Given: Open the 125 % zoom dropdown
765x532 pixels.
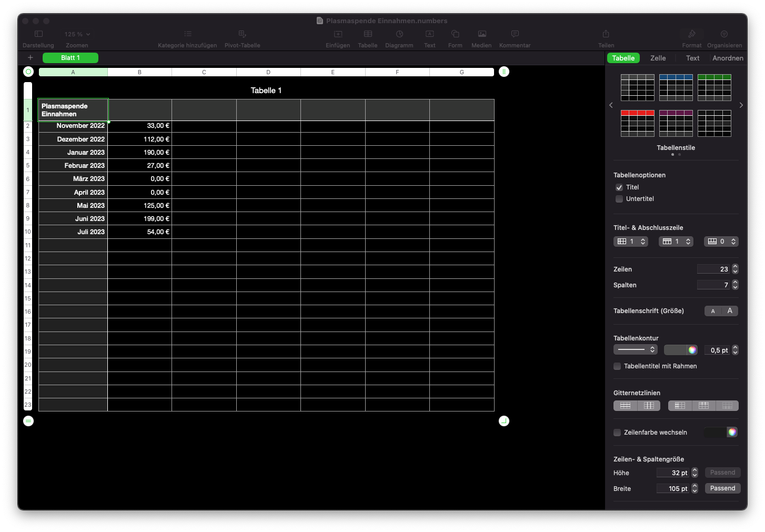Looking at the screenshot, I should [77, 34].
